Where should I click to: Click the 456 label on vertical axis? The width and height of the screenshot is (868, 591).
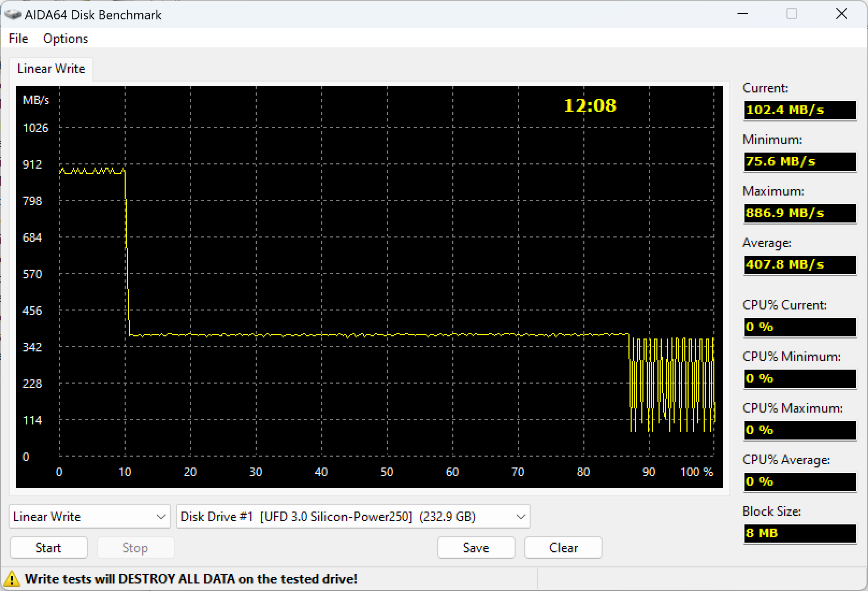click(x=32, y=311)
